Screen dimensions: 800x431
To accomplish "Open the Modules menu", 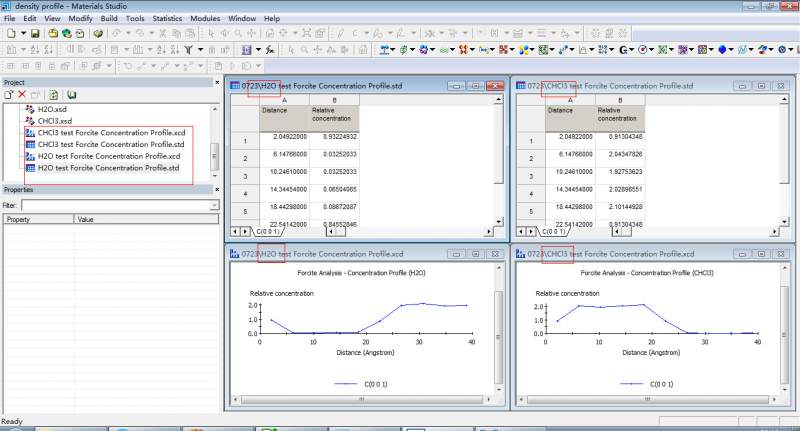I will coord(205,18).
